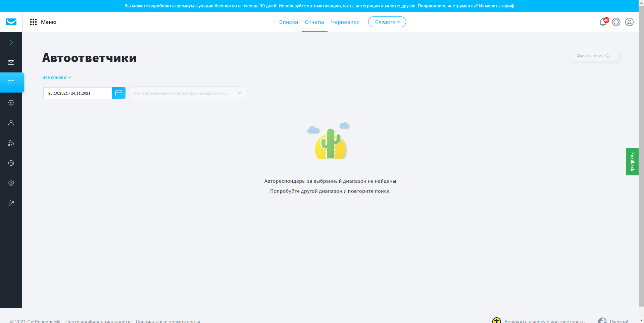Switch to the Списки tab
The width and height of the screenshot is (644, 323).
289,22
